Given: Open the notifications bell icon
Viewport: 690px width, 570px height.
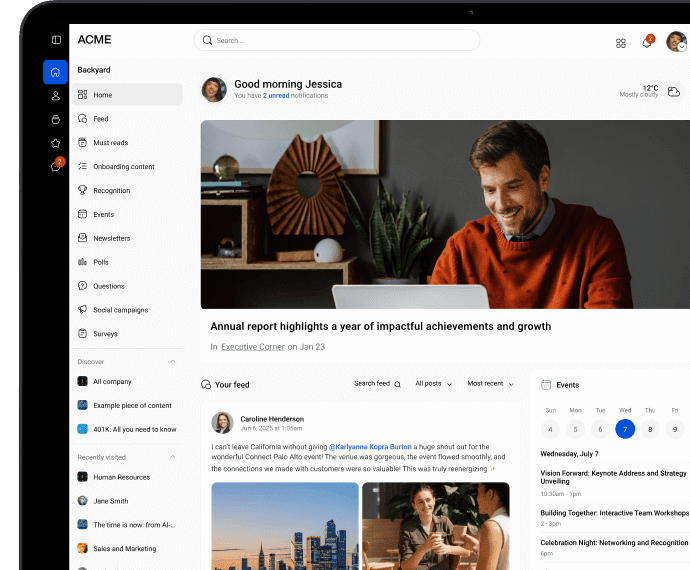Looking at the screenshot, I should coord(647,43).
